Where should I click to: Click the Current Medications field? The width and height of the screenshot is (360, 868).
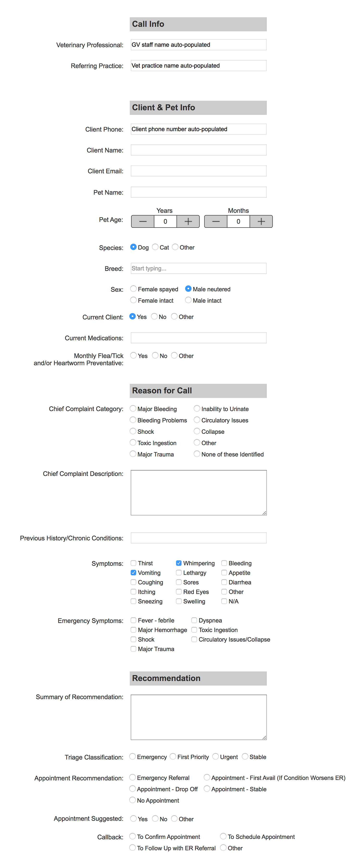click(199, 338)
